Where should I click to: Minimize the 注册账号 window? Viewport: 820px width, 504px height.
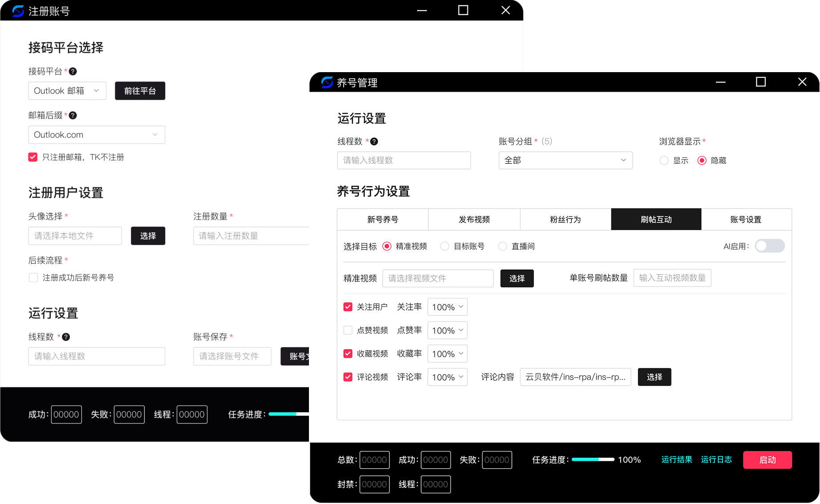click(422, 10)
